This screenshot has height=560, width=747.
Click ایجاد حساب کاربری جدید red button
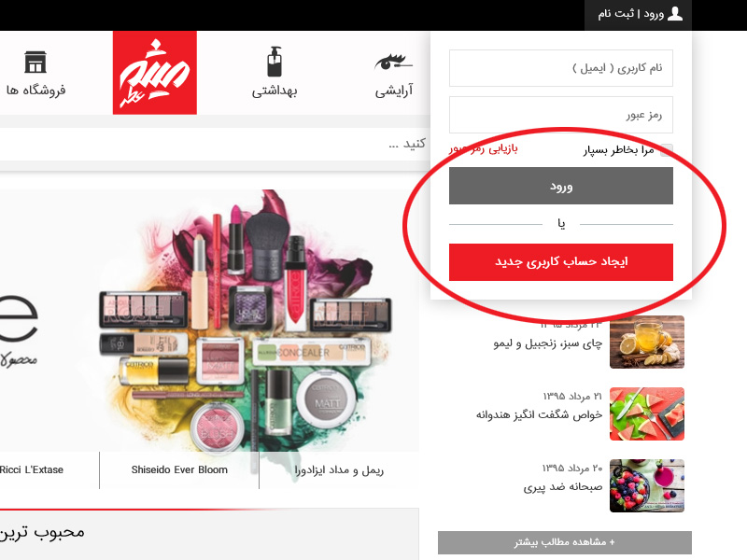pos(561,262)
